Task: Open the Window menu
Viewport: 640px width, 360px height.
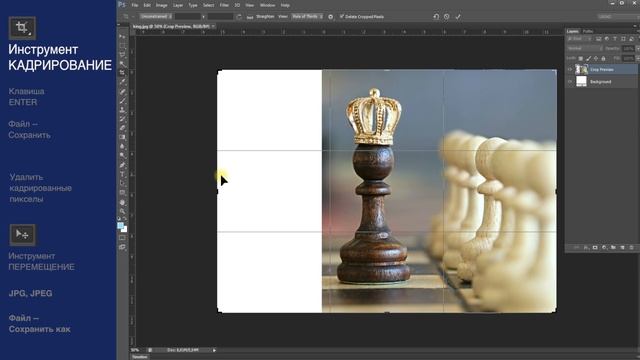Action: [267, 5]
